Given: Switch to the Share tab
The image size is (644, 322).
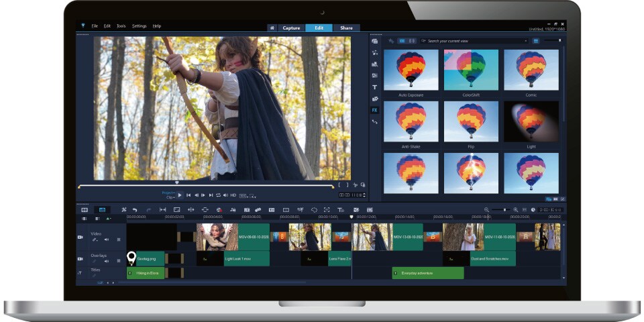Looking at the screenshot, I should [x=346, y=28].
